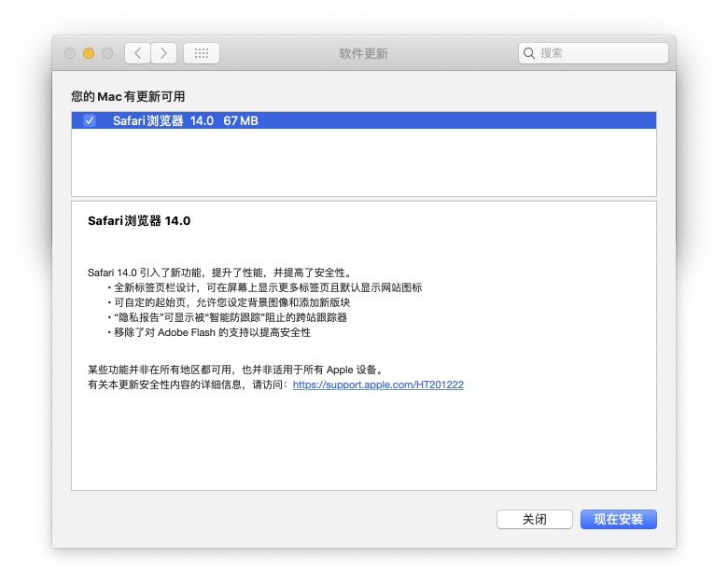Show all preferences via the grid icon
The height and width of the screenshot is (573, 728).
tap(202, 53)
